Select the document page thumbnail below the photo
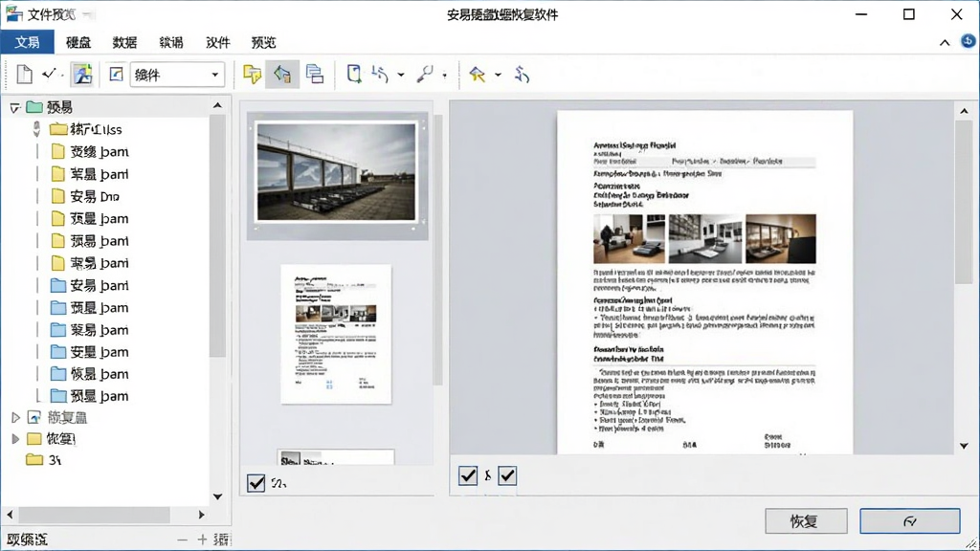980x551 pixels. (x=336, y=334)
